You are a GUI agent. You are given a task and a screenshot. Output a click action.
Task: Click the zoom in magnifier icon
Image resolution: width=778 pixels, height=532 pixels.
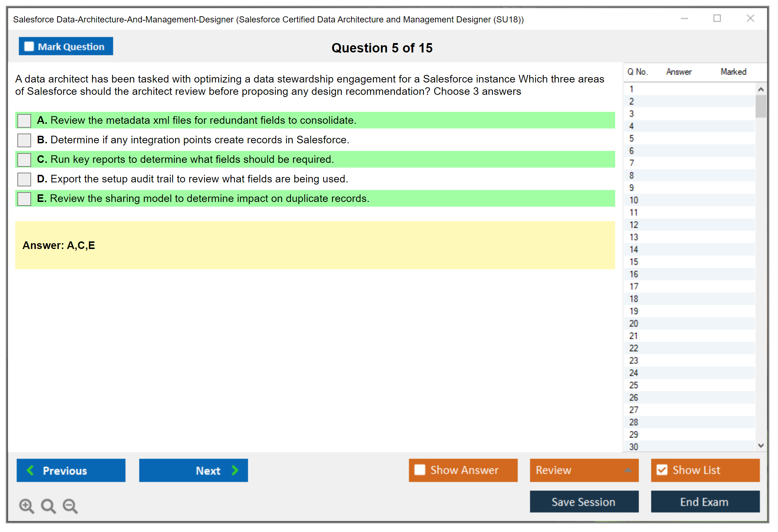(26, 506)
